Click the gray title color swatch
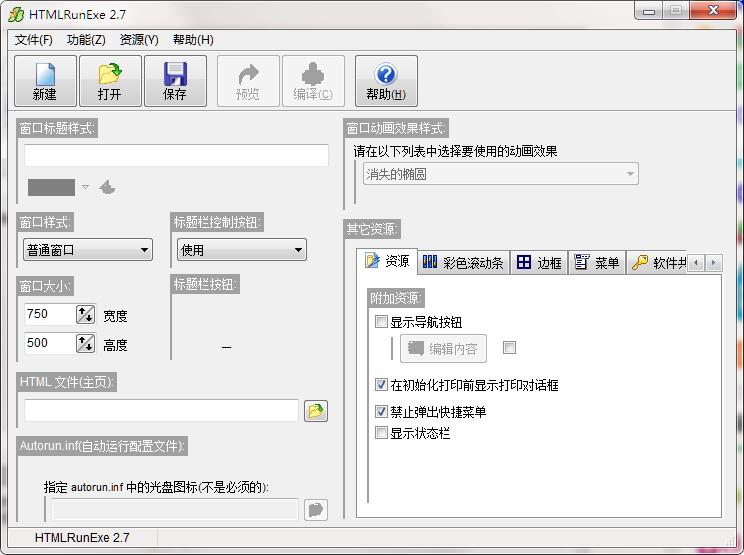Screen dimensions: 744x555 [x=51, y=187]
